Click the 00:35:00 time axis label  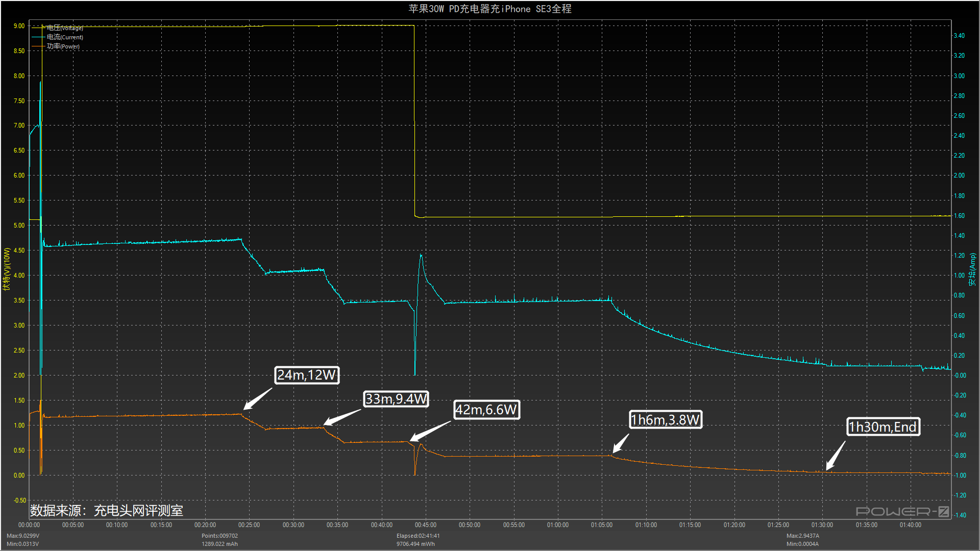(x=337, y=525)
